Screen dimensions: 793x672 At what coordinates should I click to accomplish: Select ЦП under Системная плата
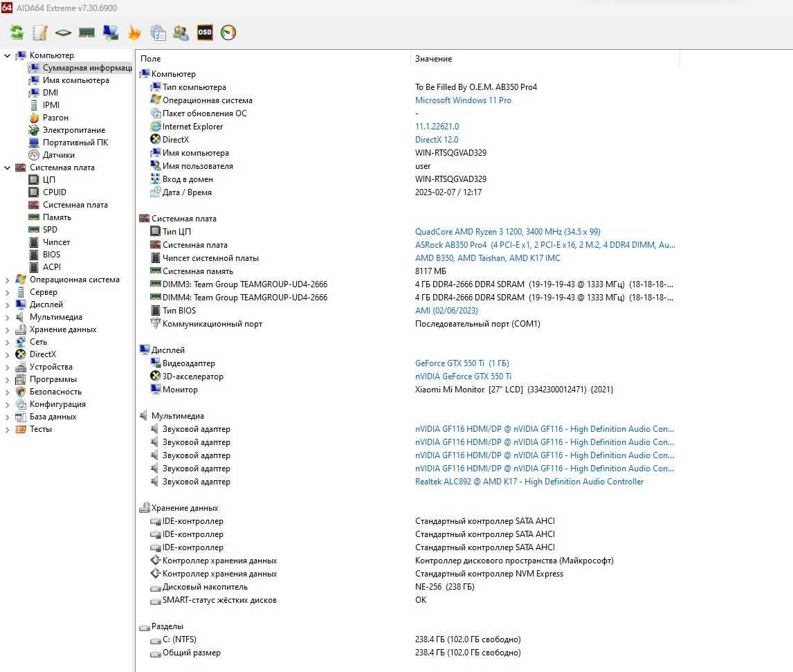(x=49, y=179)
